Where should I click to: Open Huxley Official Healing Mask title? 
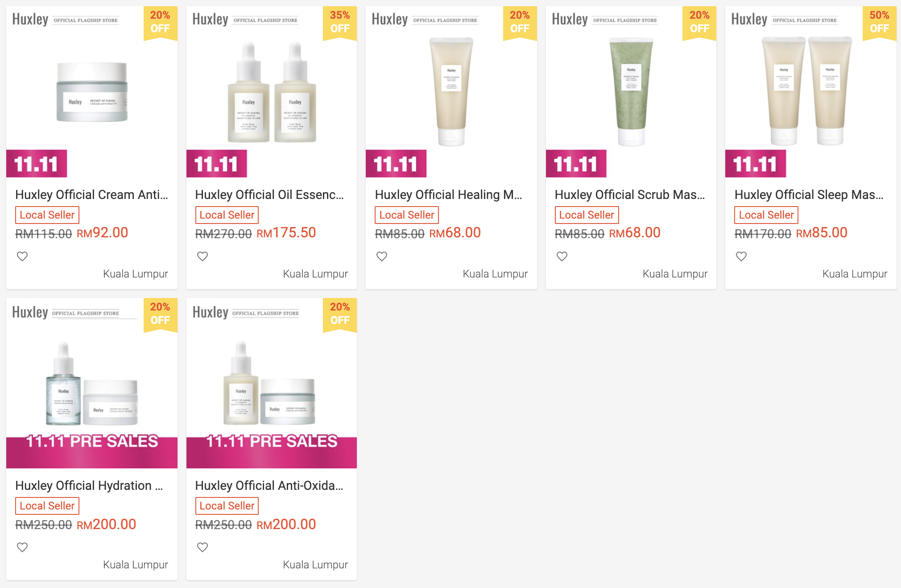pos(449,195)
